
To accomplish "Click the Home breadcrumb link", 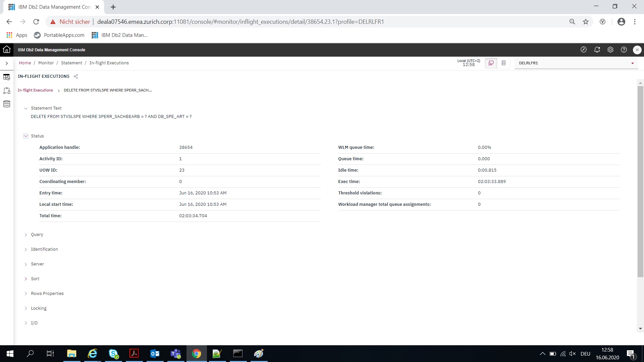I will point(25,63).
